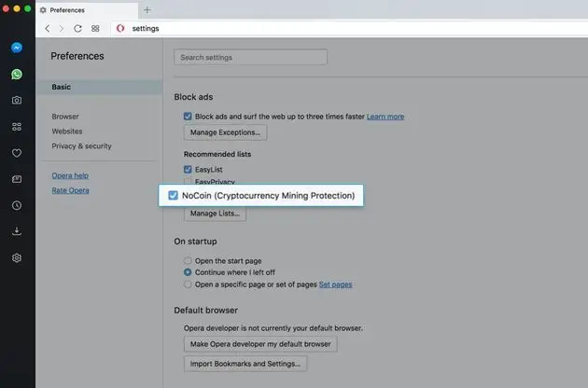This screenshot has width=588, height=388.
Task: Toggle the Block ads checkbox
Action: coord(188,117)
